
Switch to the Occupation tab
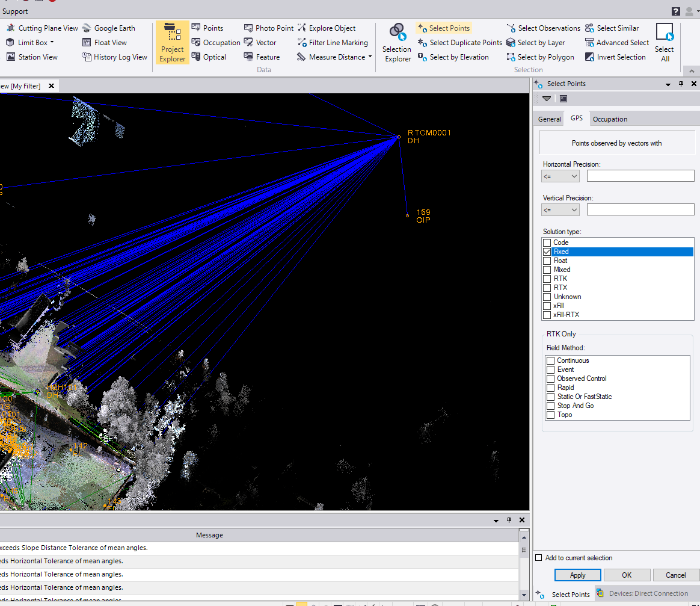pos(610,119)
